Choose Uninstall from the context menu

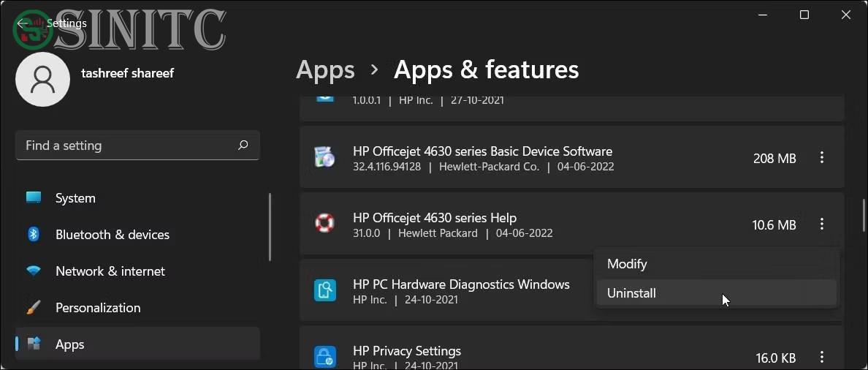pyautogui.click(x=716, y=293)
